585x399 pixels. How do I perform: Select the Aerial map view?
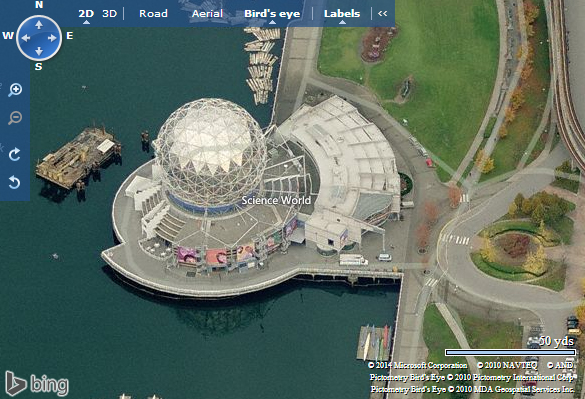point(207,14)
